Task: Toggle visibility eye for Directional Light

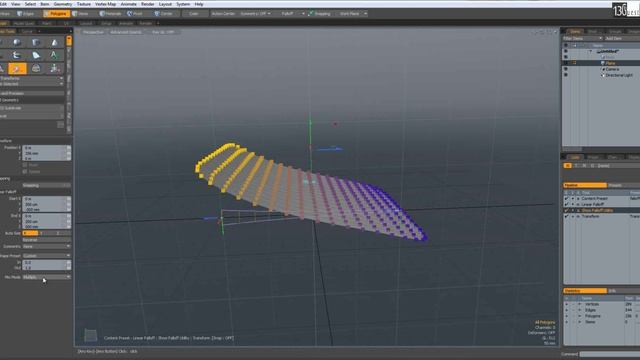Action: [566, 75]
